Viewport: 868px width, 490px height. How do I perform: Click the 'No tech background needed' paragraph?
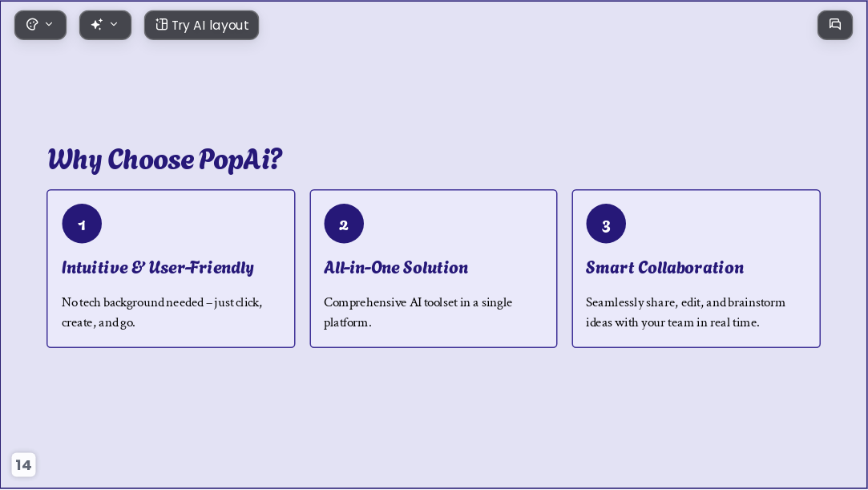pyautogui.click(x=162, y=312)
